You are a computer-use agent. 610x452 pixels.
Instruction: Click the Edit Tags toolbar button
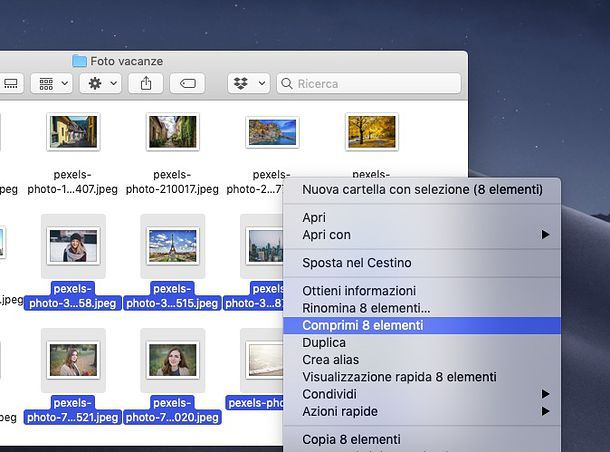tap(188, 83)
